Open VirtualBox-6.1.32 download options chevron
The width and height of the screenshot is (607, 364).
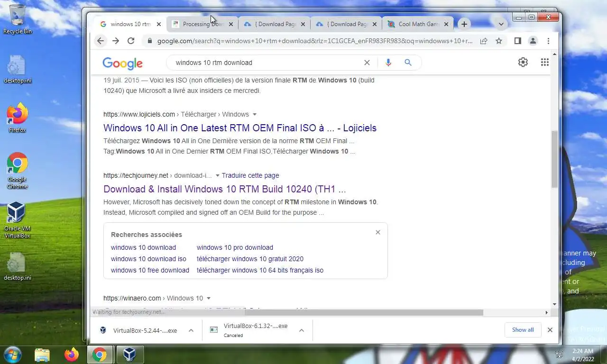coord(302,330)
